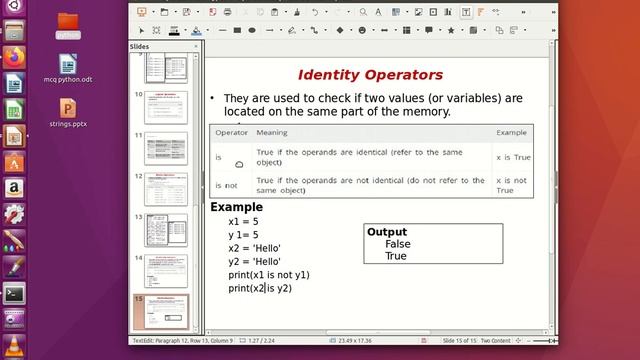Open the Fill Color dropdown arrow
This screenshot has width=640, height=360.
point(208,30)
